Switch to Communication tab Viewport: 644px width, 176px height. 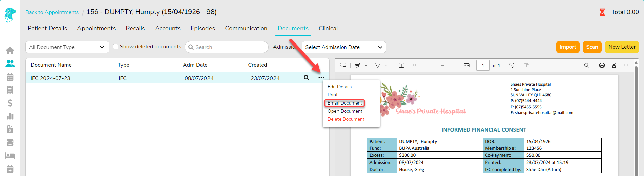pyautogui.click(x=246, y=28)
